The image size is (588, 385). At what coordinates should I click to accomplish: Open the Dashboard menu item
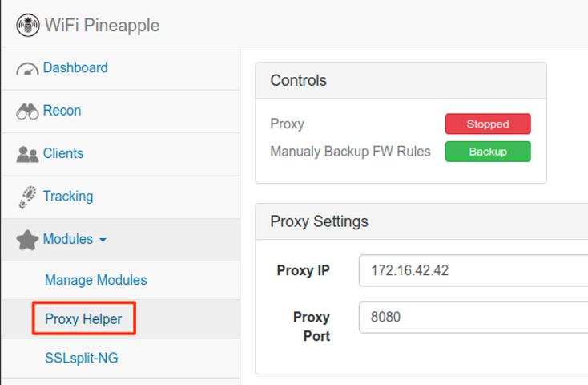pos(75,67)
